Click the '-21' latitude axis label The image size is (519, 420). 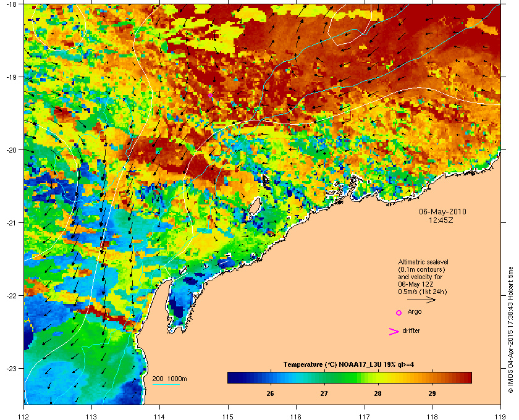coord(12,223)
